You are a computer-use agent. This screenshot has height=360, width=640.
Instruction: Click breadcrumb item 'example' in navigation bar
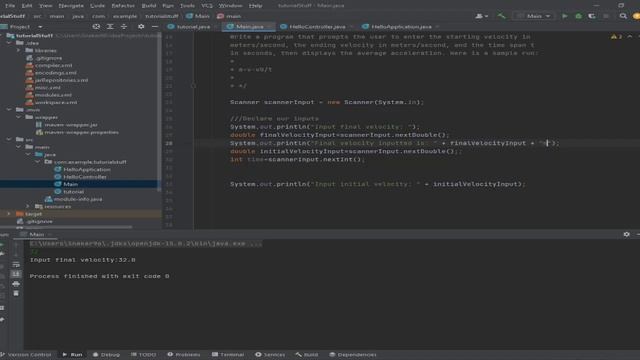[124, 16]
